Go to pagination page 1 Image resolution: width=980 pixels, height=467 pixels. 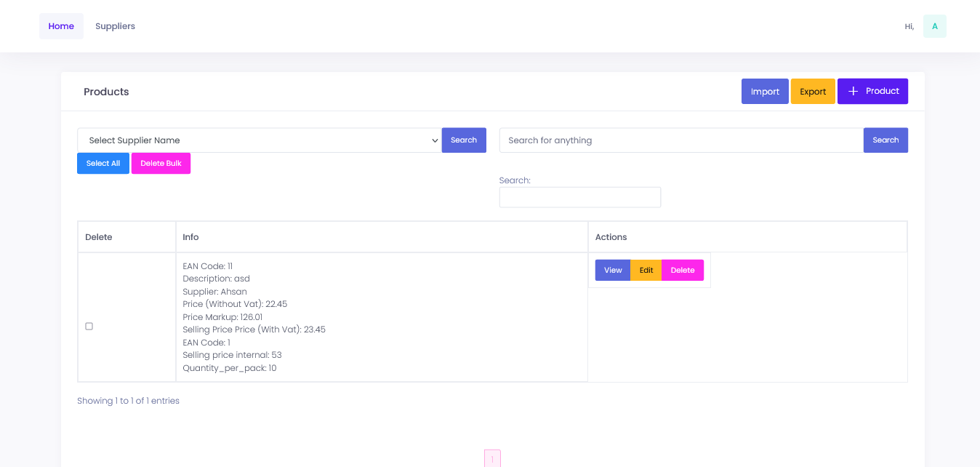(x=492, y=459)
